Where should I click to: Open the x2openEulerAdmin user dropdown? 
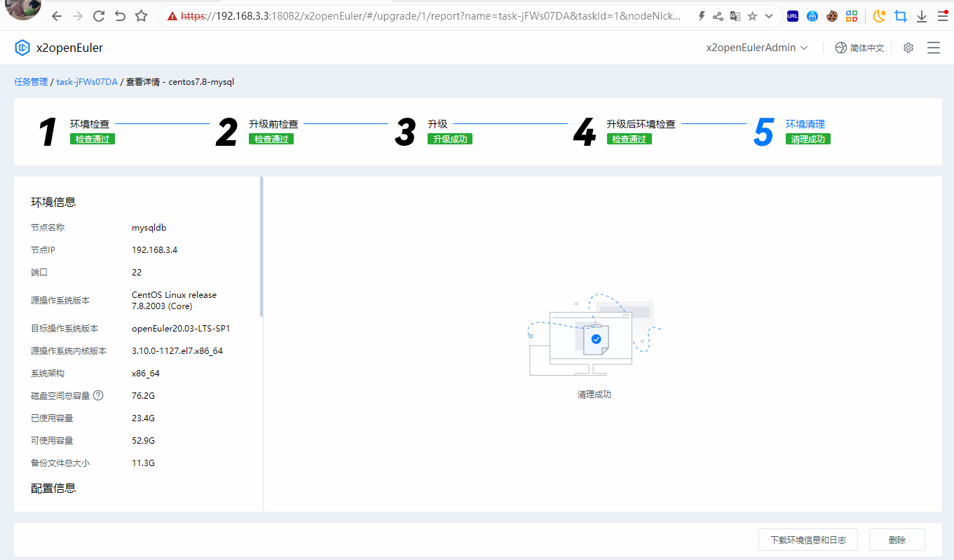click(757, 48)
